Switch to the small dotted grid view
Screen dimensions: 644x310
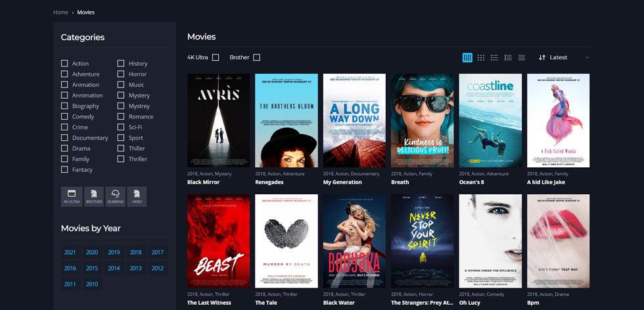pyautogui.click(x=481, y=57)
